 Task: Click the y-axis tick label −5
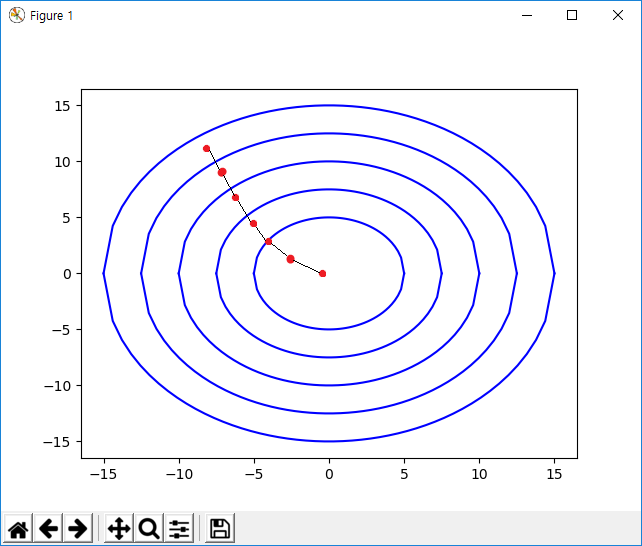tap(61, 330)
